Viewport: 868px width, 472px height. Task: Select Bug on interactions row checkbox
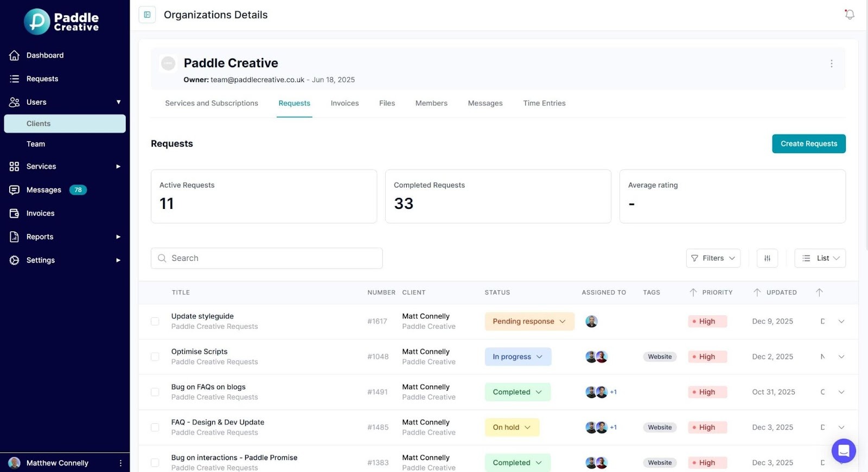(155, 463)
